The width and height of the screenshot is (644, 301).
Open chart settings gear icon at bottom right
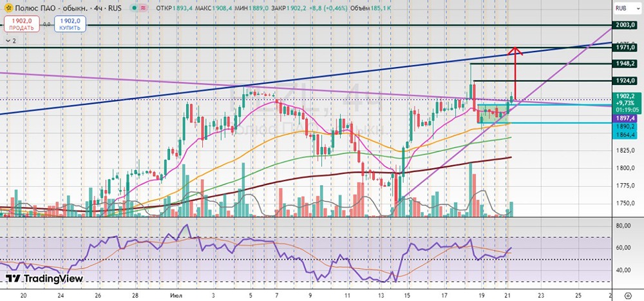[627, 296]
